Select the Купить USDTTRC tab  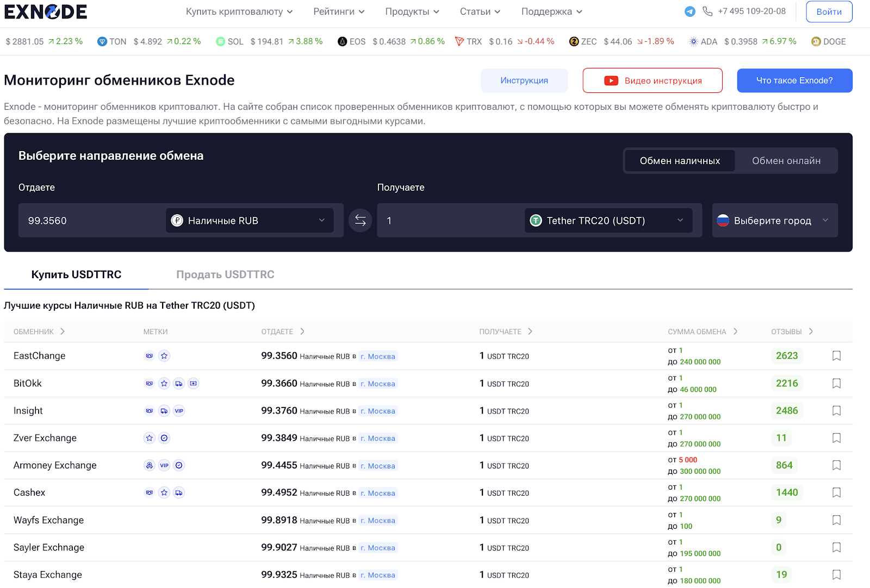pos(76,274)
